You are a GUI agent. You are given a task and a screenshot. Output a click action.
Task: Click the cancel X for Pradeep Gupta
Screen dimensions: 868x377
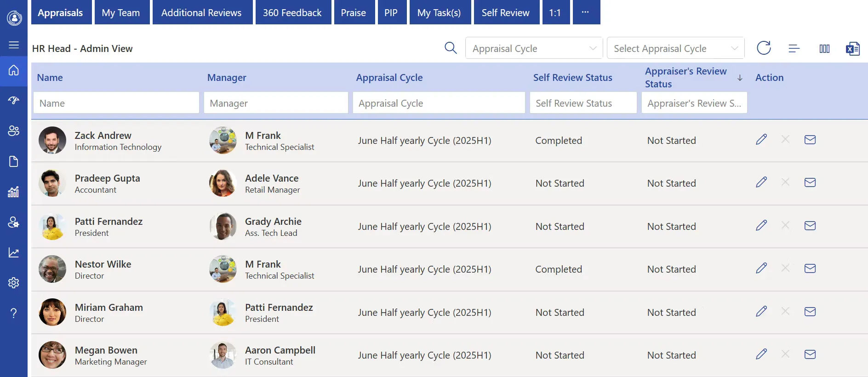point(785,182)
